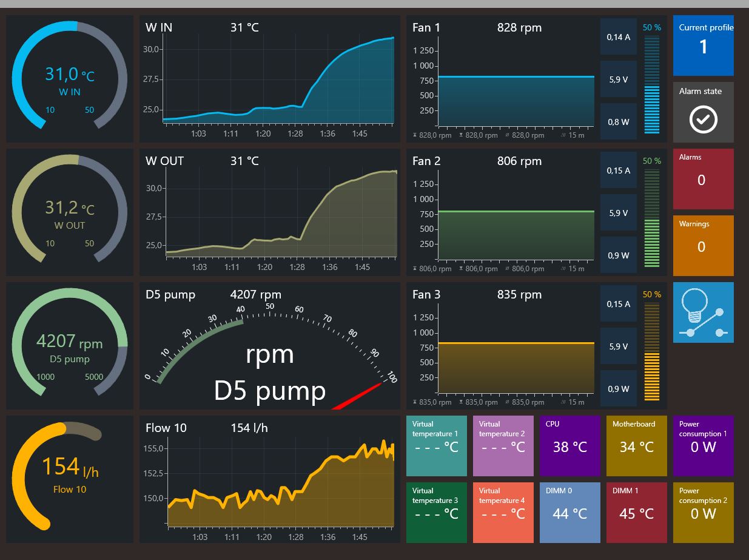The image size is (749, 560).
Task: Click the red needle on D5 speedometer
Action: pyautogui.click(x=358, y=396)
